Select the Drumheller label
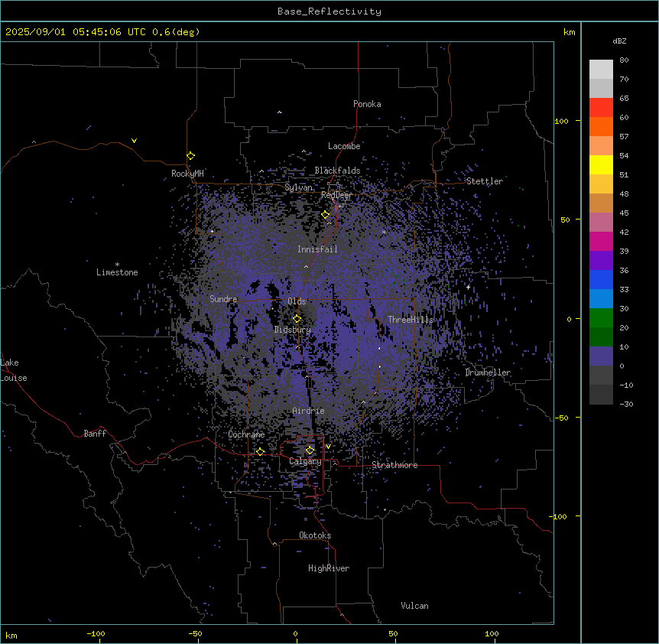 (488, 372)
